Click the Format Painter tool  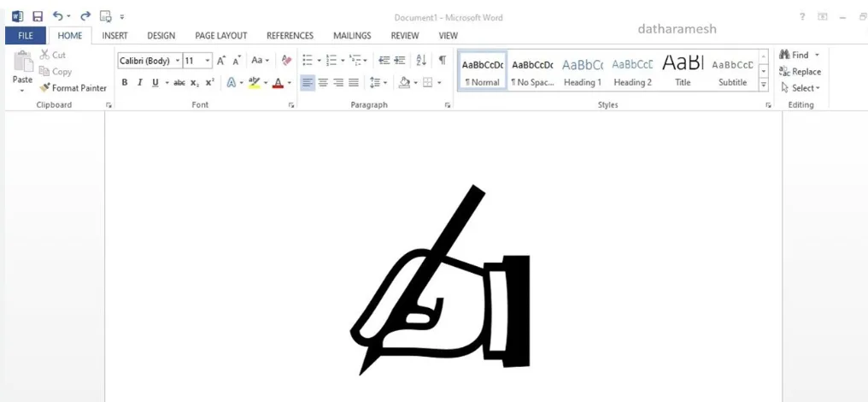(x=73, y=88)
